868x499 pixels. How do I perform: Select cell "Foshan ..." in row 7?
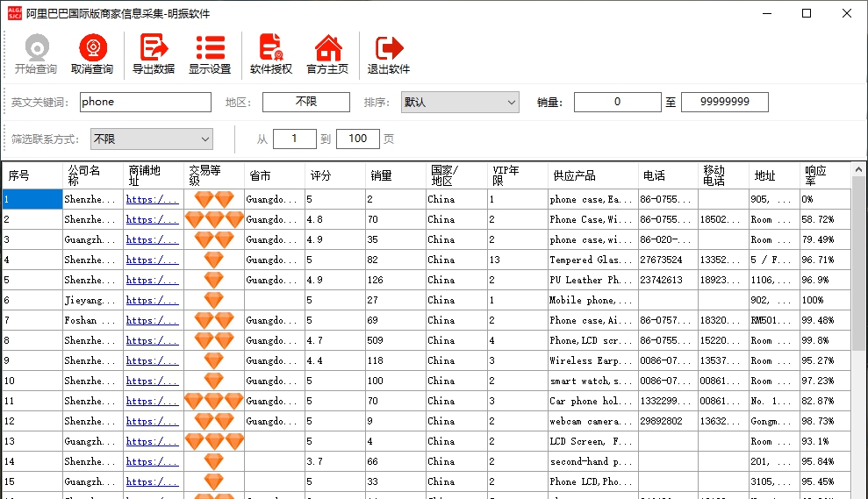coord(93,320)
